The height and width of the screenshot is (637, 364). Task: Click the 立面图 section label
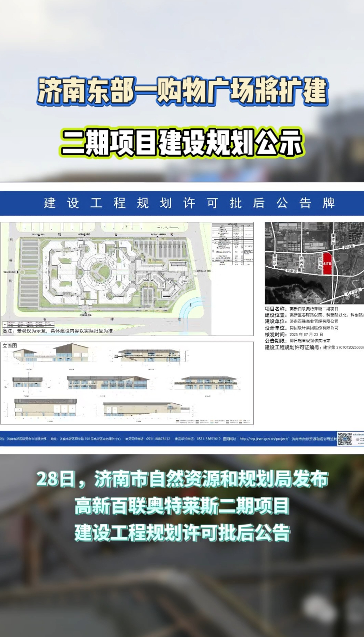click(x=10, y=345)
